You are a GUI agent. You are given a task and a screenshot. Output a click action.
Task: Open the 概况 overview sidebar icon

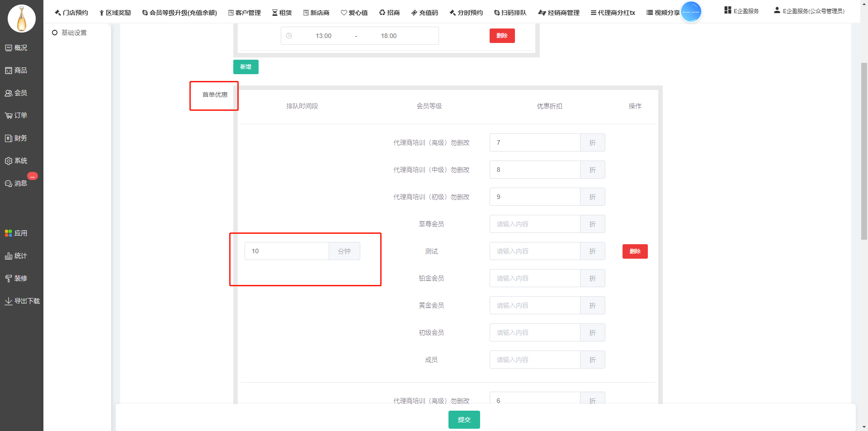coord(9,48)
